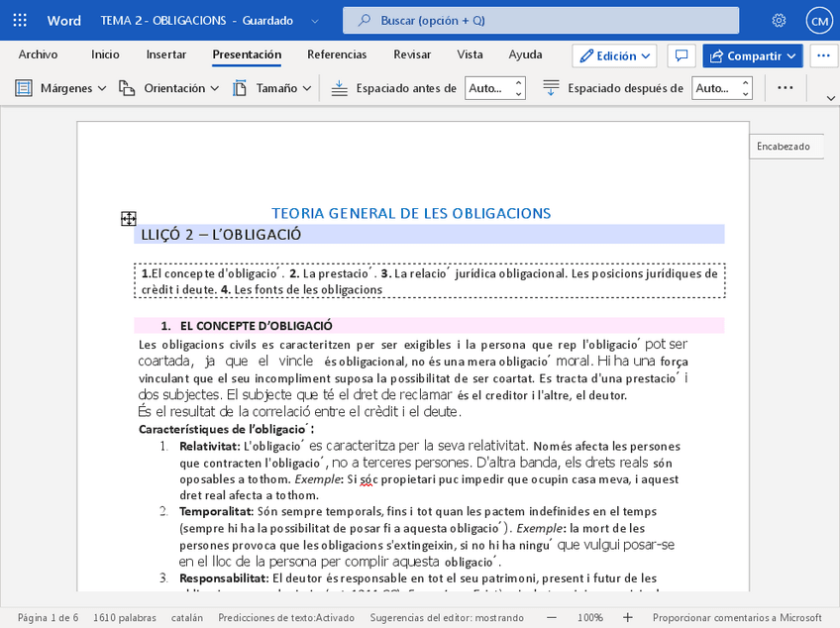Open the comments pane icon

[x=681, y=55]
